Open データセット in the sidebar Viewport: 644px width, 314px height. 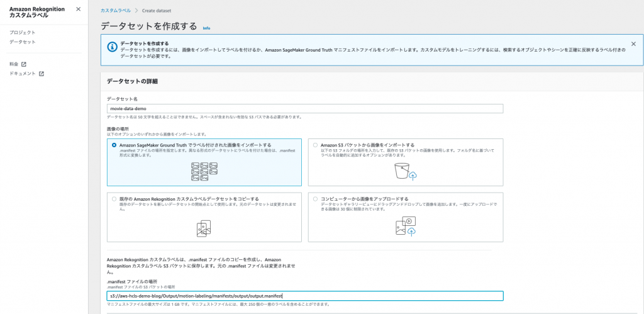pos(22,42)
